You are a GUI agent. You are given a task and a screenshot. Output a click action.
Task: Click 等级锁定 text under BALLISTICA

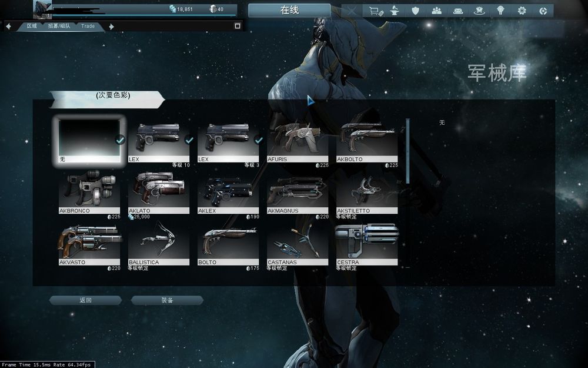tap(138, 268)
